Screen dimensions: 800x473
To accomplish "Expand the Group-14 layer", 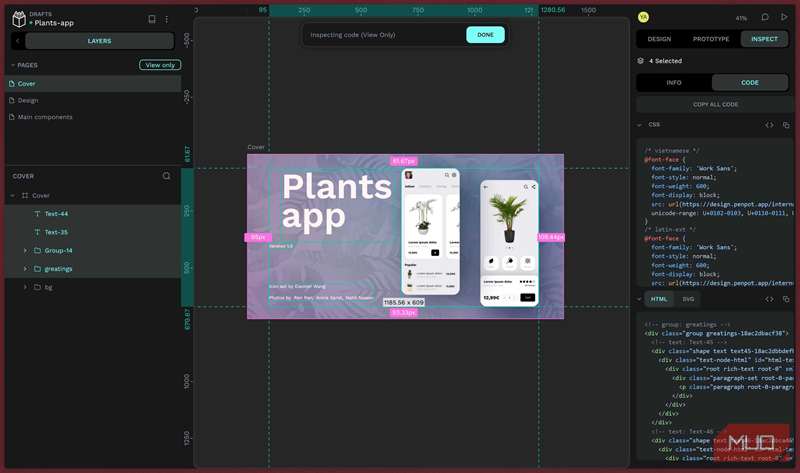I will click(x=25, y=250).
